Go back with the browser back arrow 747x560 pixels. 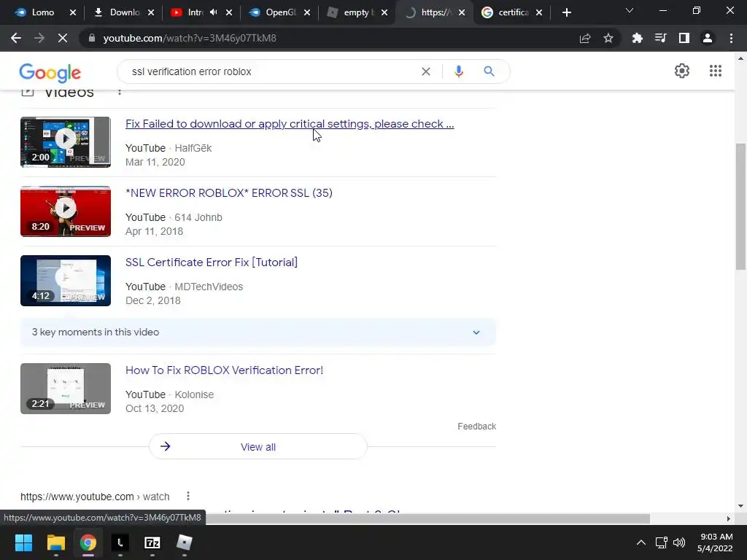pyautogui.click(x=16, y=38)
